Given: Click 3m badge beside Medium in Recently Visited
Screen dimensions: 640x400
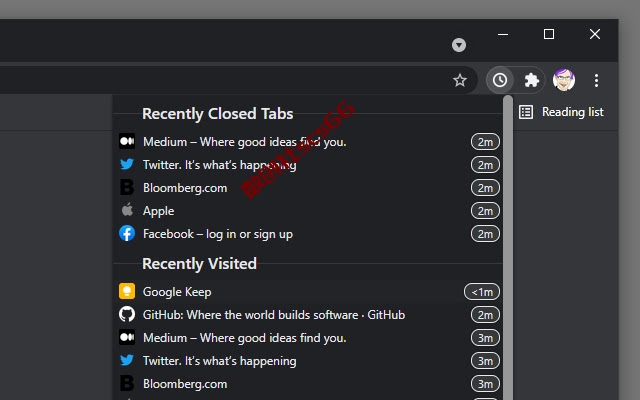Looking at the screenshot, I should pyautogui.click(x=485, y=338).
